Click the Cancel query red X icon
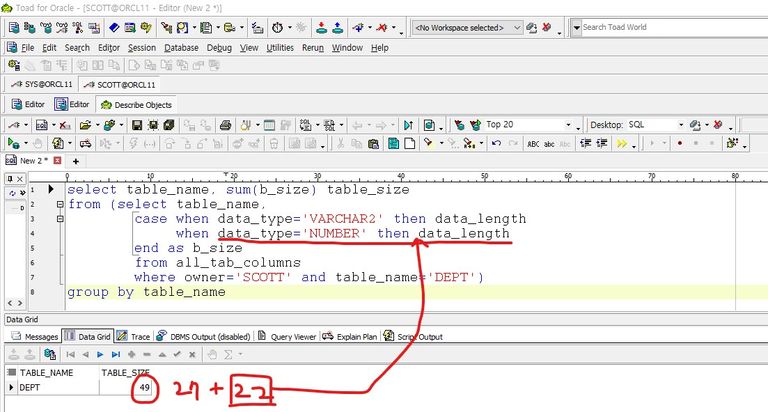 [x=64, y=125]
